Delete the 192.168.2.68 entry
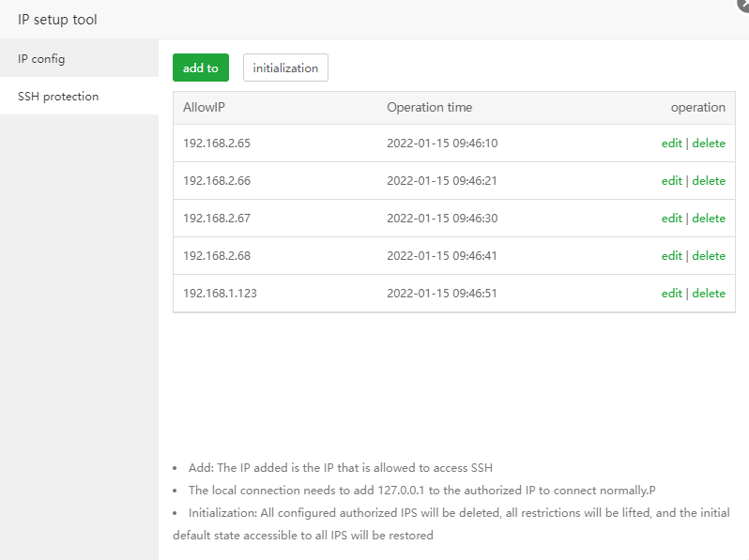Screen dimensions: 749x560 coord(709,256)
